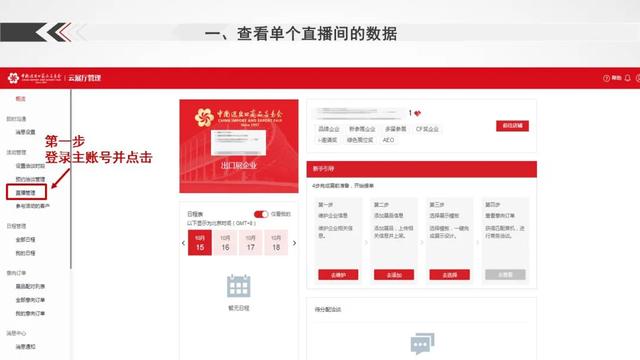
Task: Click the empty-schedule calendar icon
Action: [x=238, y=286]
